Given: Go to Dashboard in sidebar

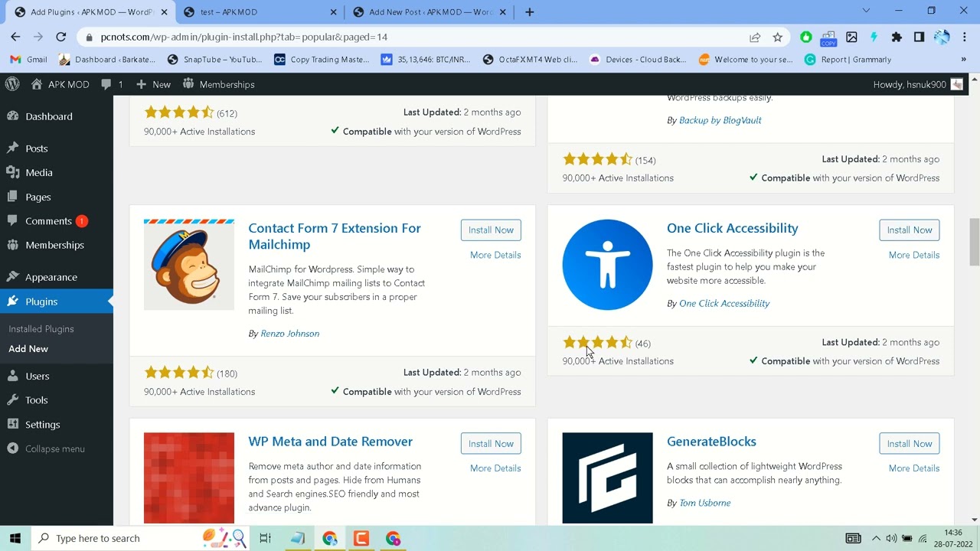Looking at the screenshot, I should coord(49,116).
